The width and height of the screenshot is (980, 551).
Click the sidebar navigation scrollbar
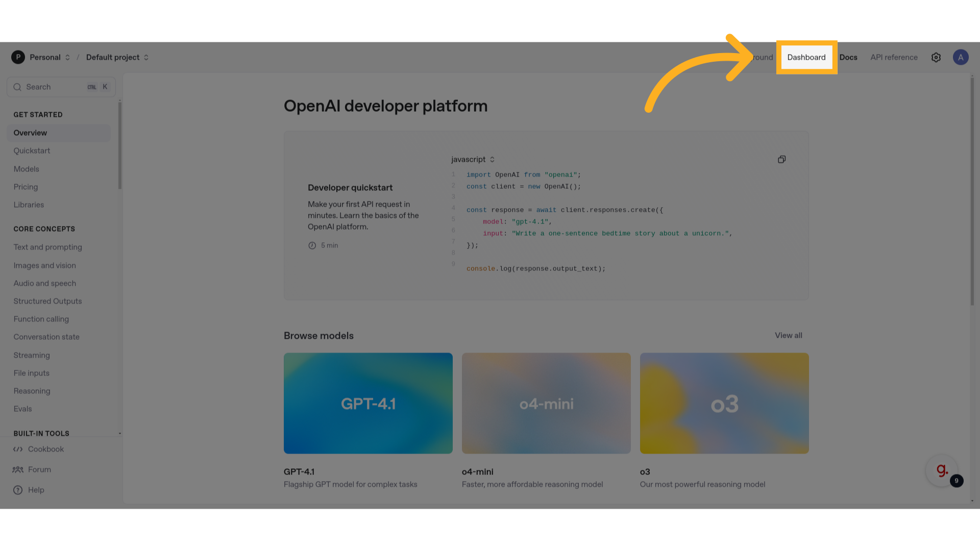point(120,145)
